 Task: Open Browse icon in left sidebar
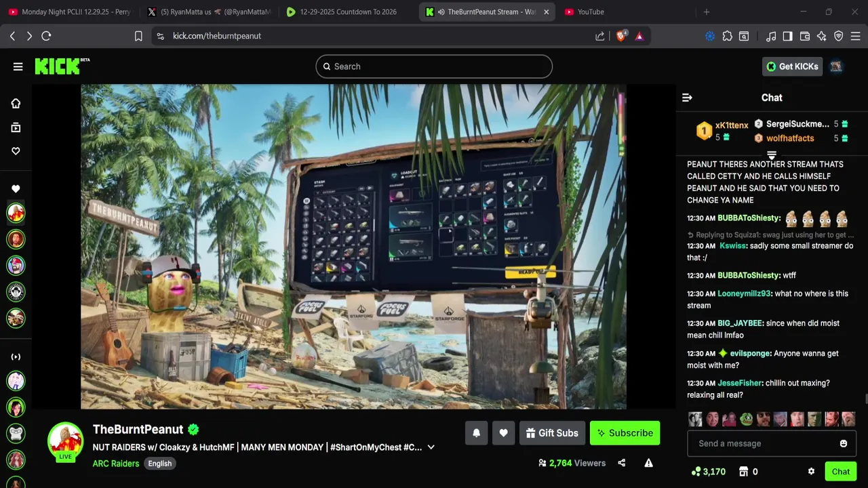click(x=16, y=127)
